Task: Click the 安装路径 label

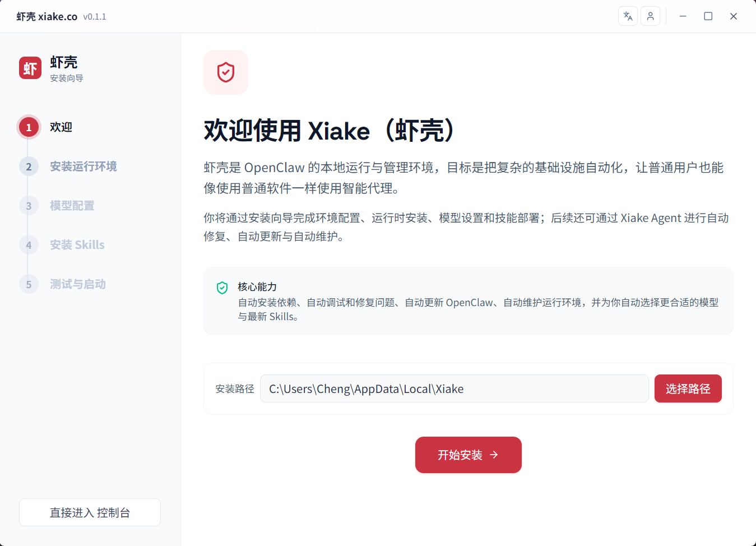Action: [235, 388]
